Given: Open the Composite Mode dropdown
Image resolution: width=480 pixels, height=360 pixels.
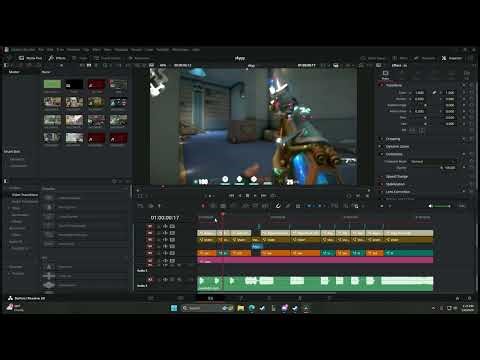Looking at the screenshot, I should (432, 162).
